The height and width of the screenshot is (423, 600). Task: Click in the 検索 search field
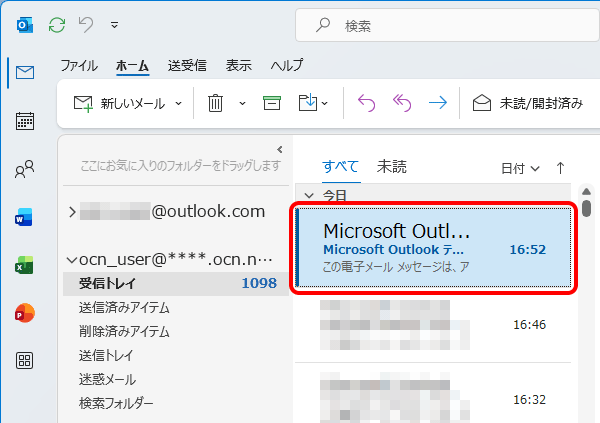[447, 25]
